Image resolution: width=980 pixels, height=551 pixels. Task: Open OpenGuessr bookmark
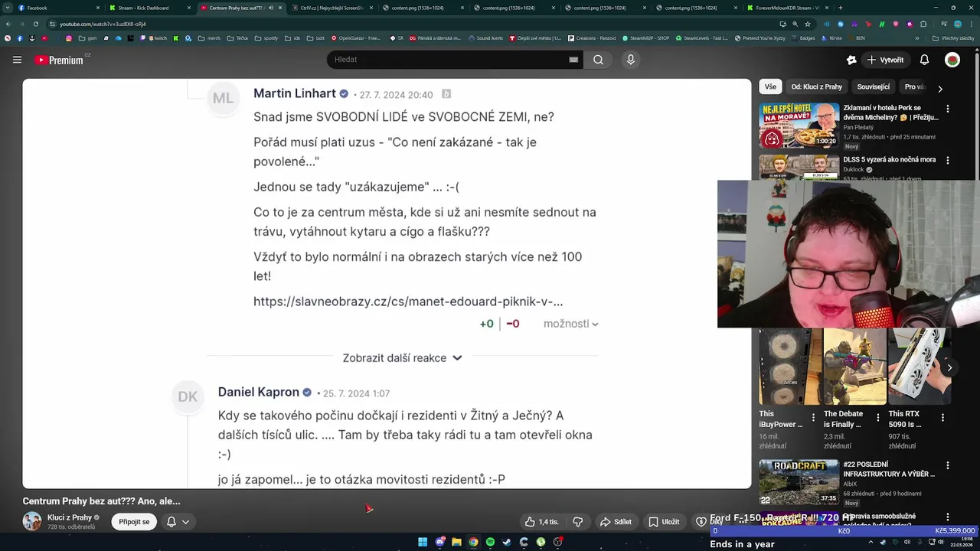(354, 38)
